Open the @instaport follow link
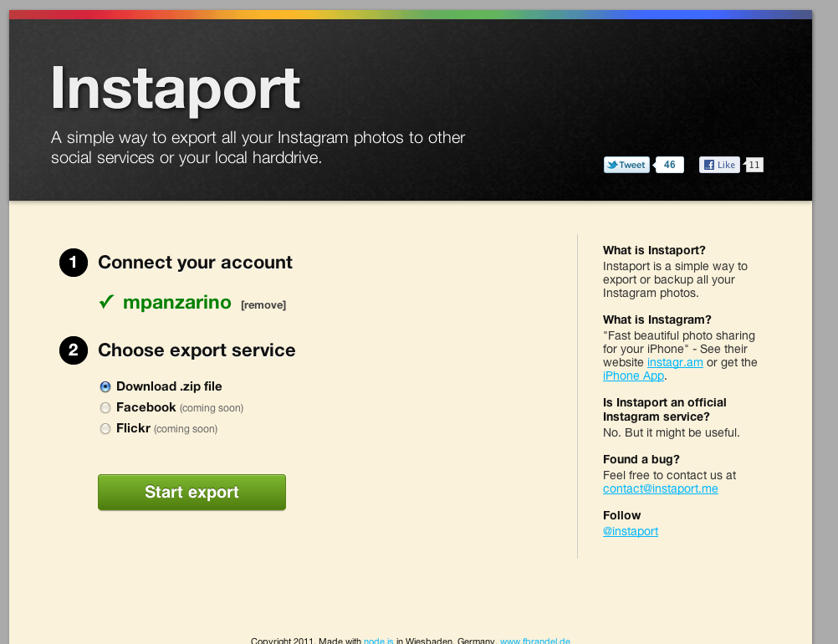The image size is (838, 644). (631, 531)
